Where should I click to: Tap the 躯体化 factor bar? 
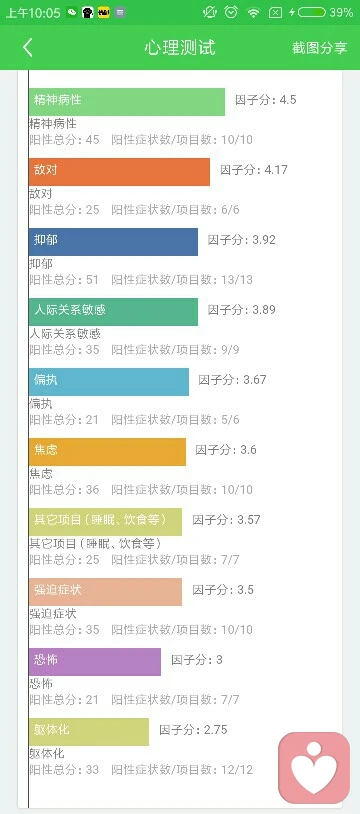coord(89,732)
